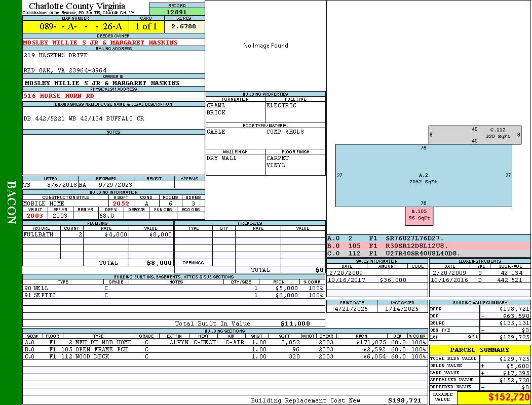Click Building Replacement Cost New $198,721
Viewport: 532px width, 405px height.
[x=405, y=400]
